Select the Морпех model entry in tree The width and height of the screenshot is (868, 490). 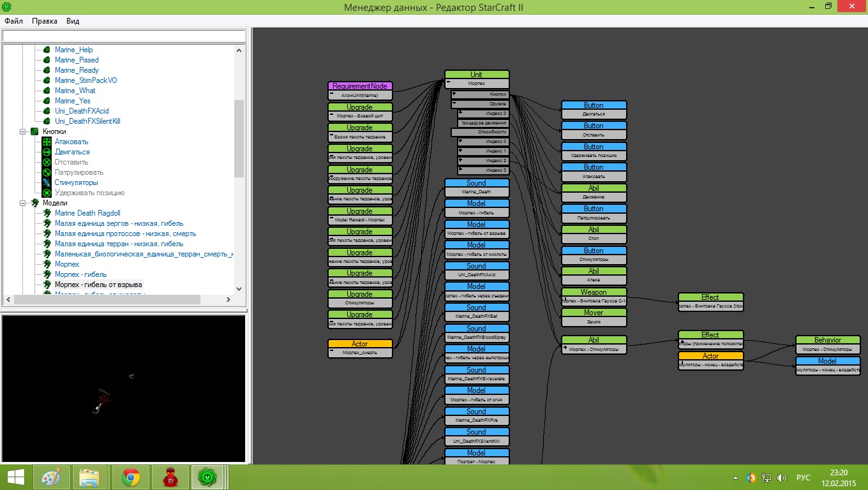[x=67, y=264]
